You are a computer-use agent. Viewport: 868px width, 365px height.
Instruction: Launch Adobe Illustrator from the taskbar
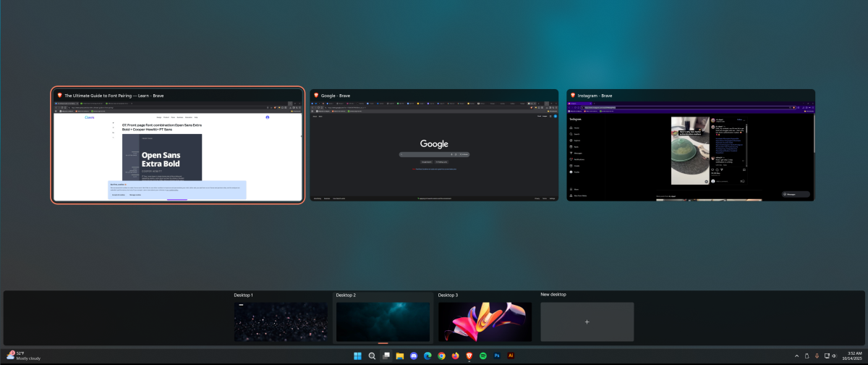click(x=511, y=356)
